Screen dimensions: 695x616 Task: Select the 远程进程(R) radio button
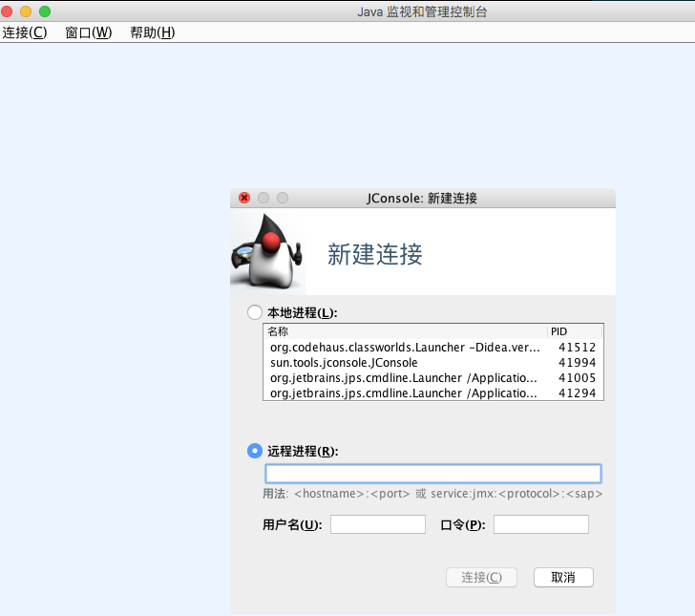[x=254, y=451]
